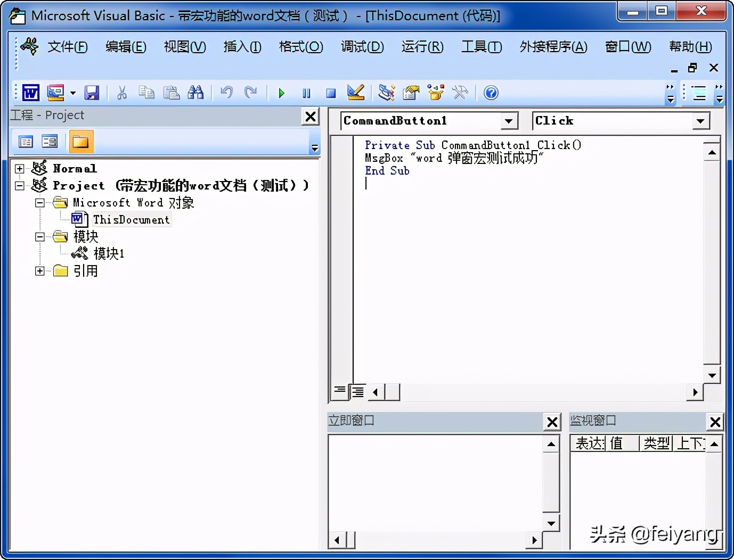Open the 外接程序(A) menu
This screenshot has width=734, height=560.
coord(552,47)
